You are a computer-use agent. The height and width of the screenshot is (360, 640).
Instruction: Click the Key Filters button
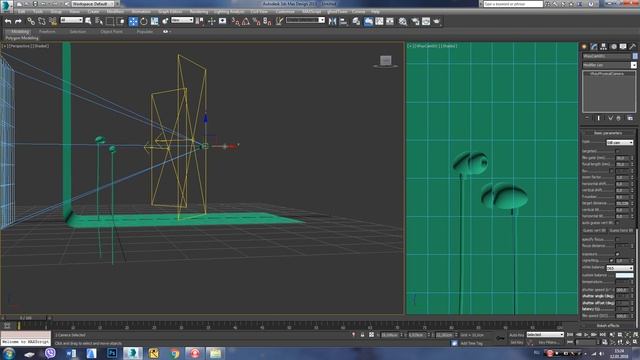pos(549,342)
